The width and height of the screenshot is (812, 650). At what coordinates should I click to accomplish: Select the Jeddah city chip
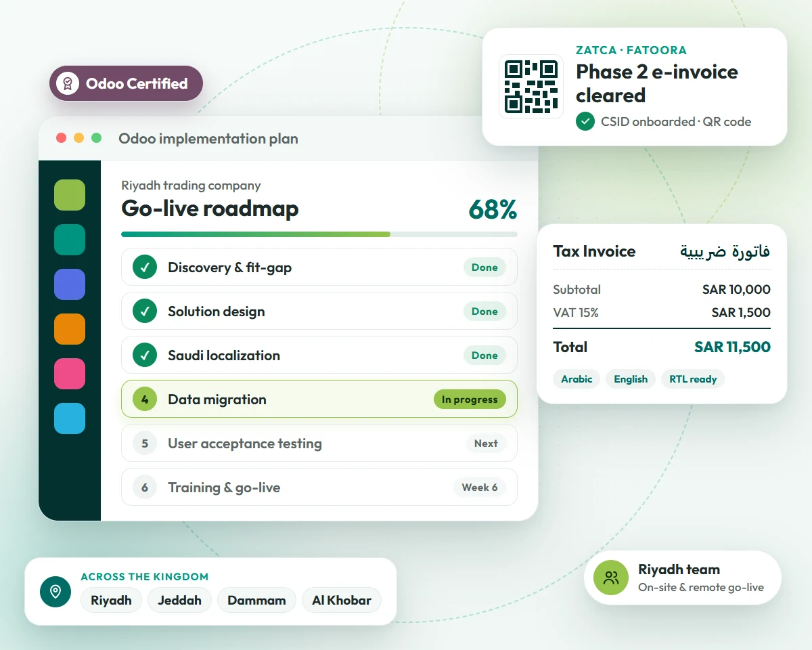point(179,601)
